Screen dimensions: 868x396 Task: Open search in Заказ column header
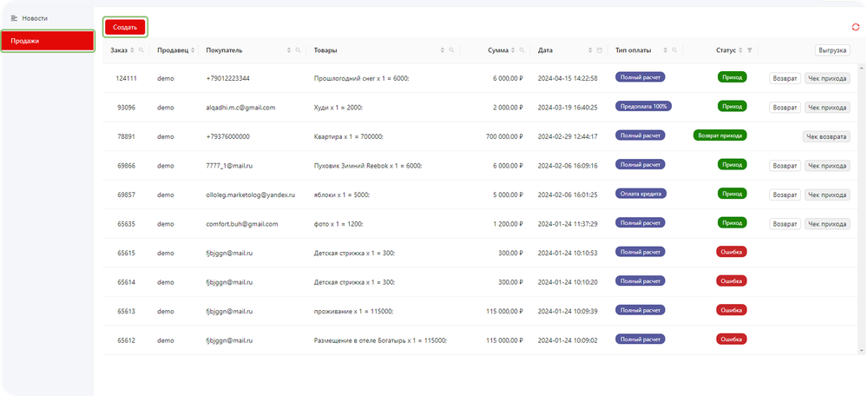point(141,50)
